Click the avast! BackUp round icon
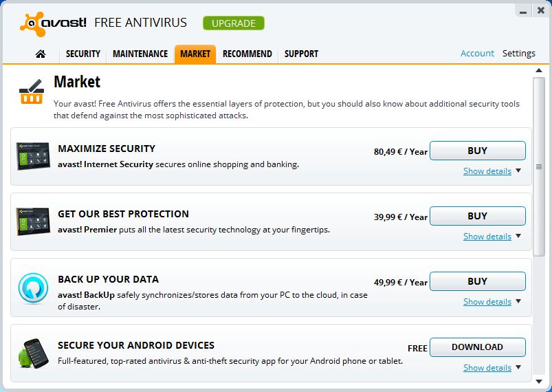Viewport: 552px width, 392px height. (x=33, y=287)
